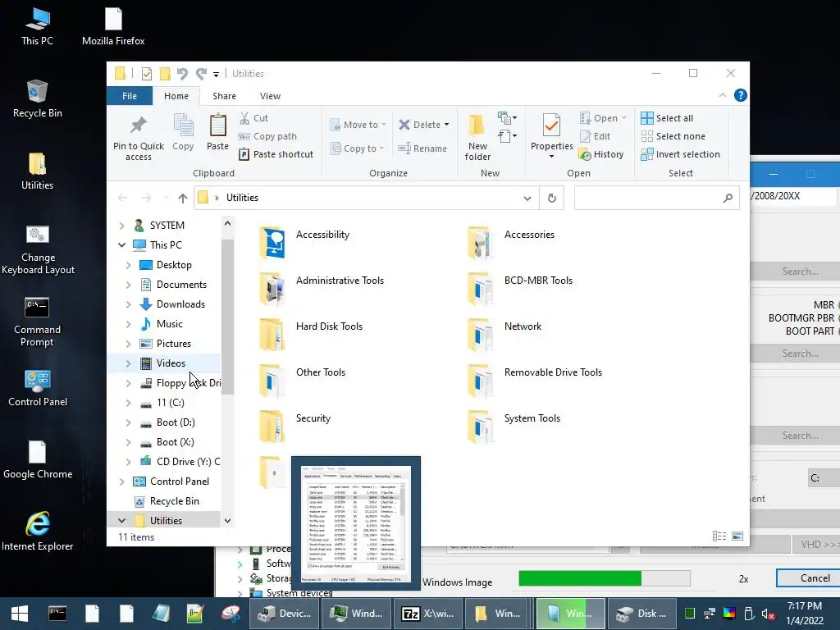This screenshot has width=840, height=630.
Task: Open Removable Drive Tools folder
Action: coord(535,380)
